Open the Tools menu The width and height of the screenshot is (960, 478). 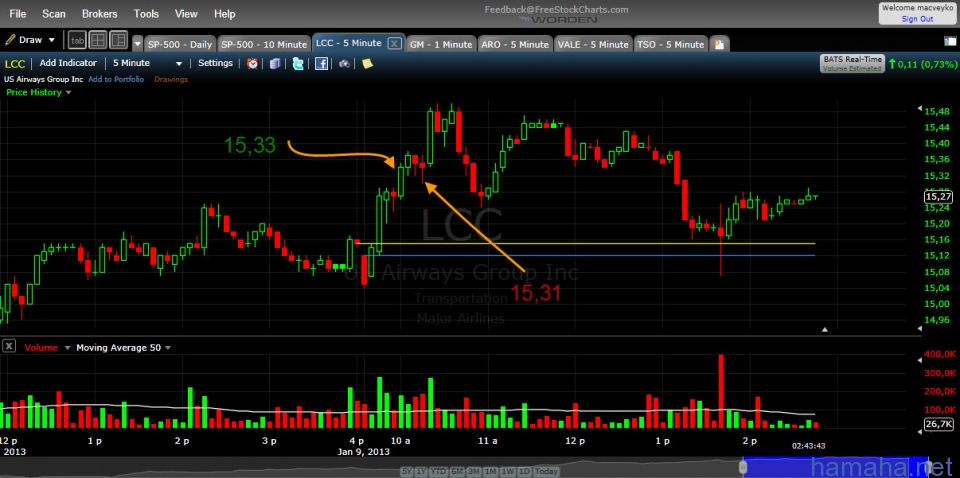[x=146, y=13]
